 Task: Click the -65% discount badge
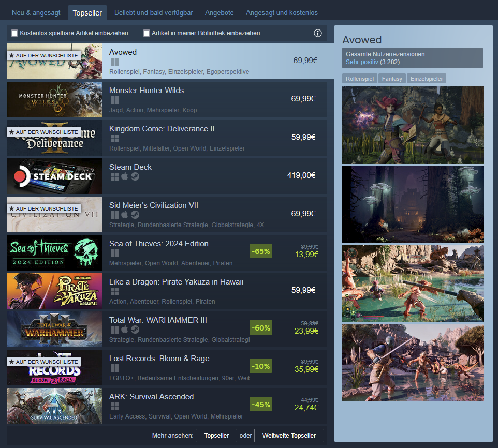[261, 251]
